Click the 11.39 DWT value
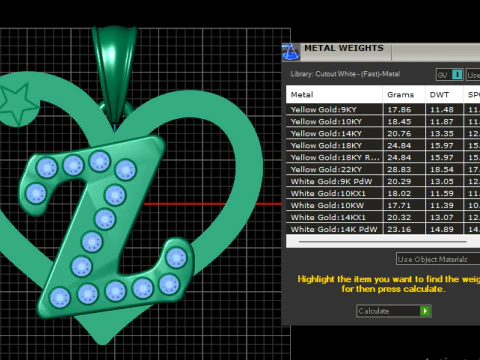This screenshot has width=480, height=360. pos(442,206)
